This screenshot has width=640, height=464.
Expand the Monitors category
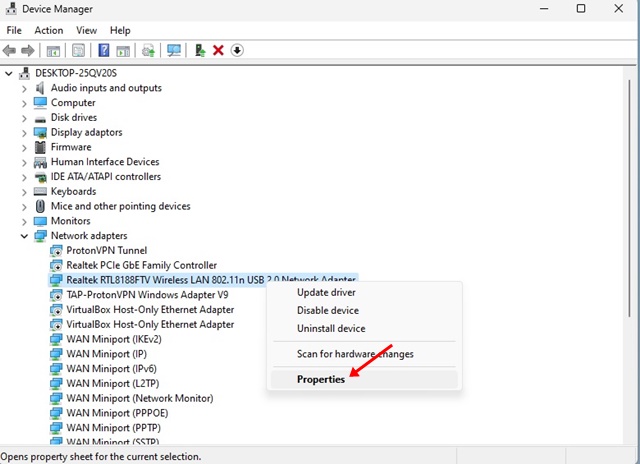click(x=24, y=221)
